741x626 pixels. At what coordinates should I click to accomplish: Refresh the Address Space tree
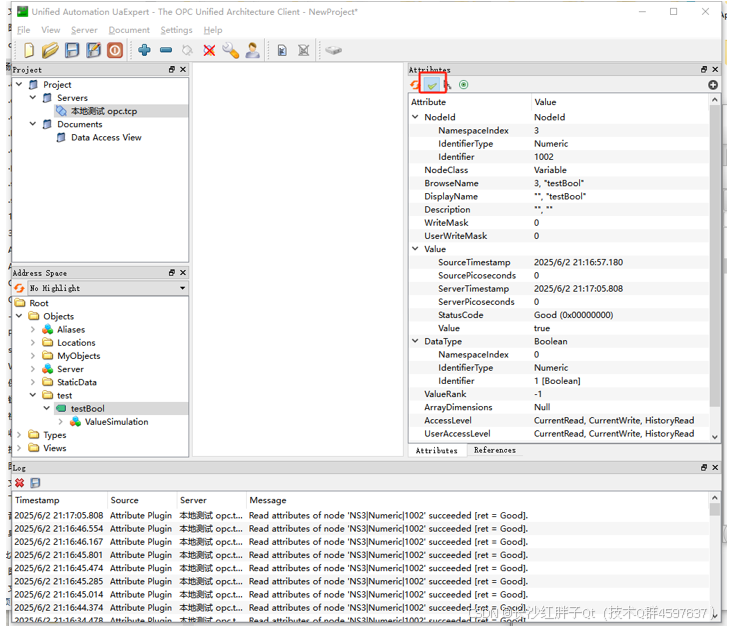click(19, 288)
